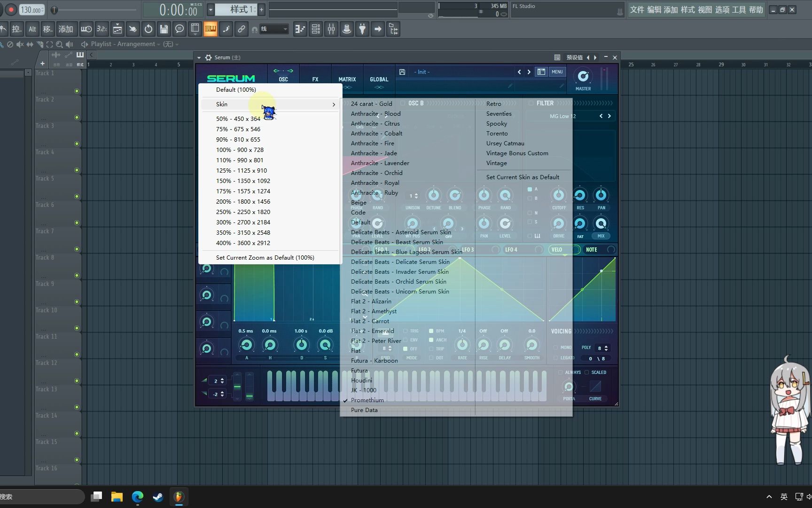The width and height of the screenshot is (812, 508).
Task: Open the mixer faders icon
Action: click(331, 29)
